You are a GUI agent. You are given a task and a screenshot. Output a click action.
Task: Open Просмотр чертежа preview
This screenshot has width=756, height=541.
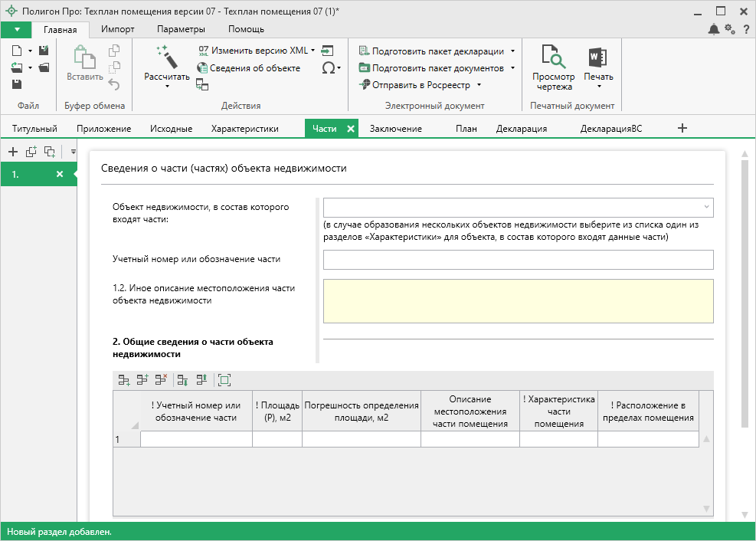tap(553, 67)
